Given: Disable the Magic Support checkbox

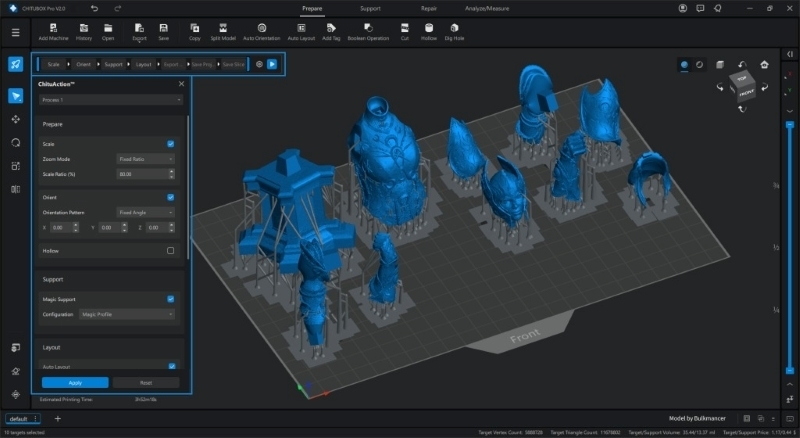Looking at the screenshot, I should [x=170, y=299].
